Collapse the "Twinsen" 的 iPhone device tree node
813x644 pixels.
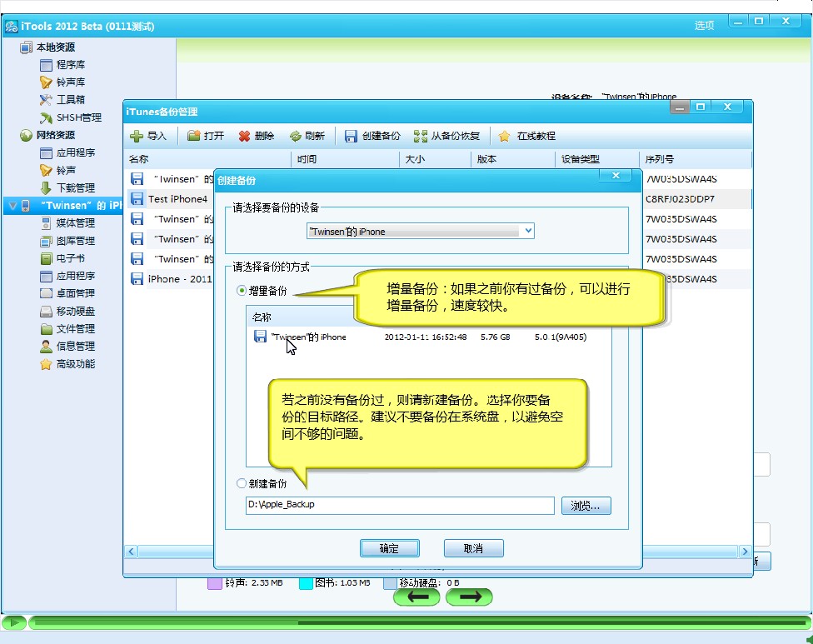pyautogui.click(x=12, y=206)
